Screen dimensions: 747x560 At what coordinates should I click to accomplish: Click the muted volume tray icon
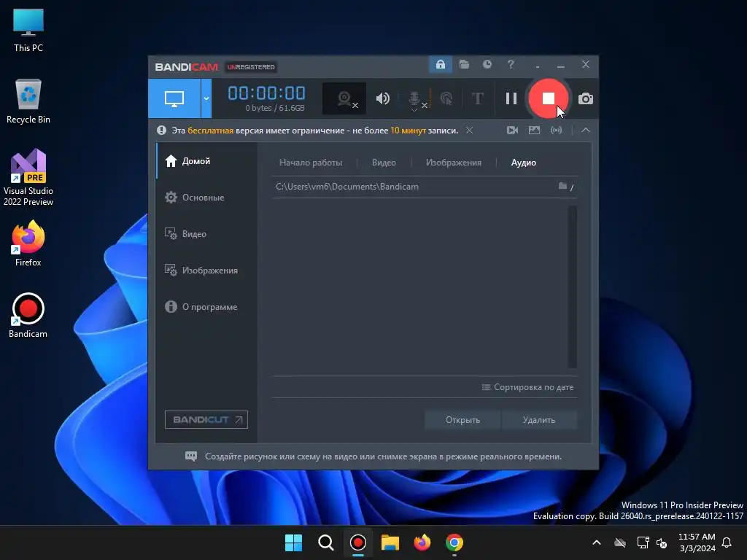662,542
